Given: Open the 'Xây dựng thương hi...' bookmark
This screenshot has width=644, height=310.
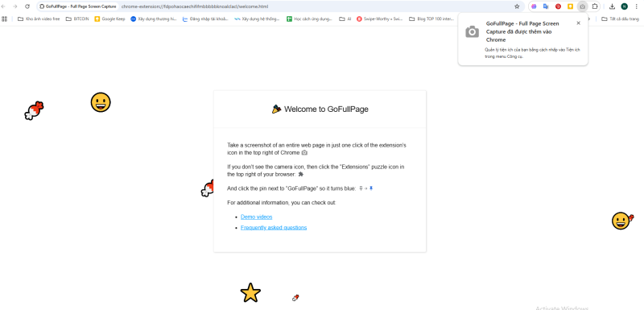Looking at the screenshot, I should pyautogui.click(x=154, y=19).
